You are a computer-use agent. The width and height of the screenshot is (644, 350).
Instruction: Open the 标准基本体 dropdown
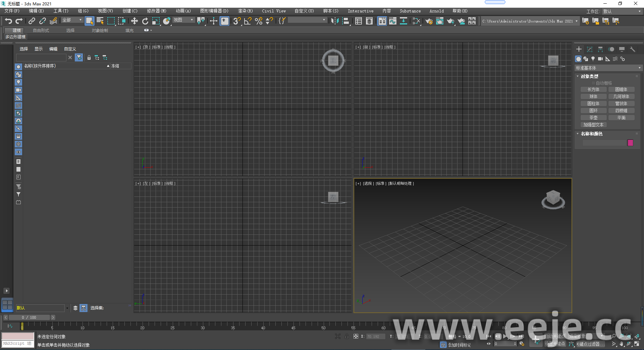pyautogui.click(x=608, y=68)
